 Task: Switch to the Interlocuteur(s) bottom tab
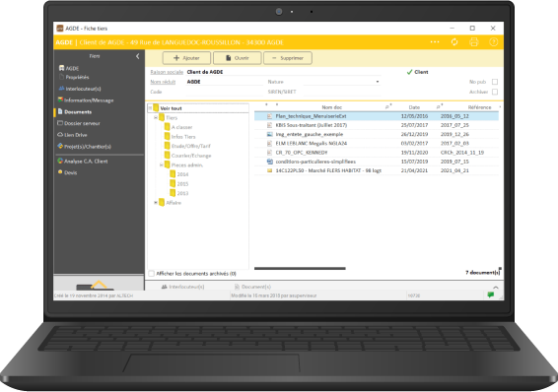pyautogui.click(x=182, y=287)
